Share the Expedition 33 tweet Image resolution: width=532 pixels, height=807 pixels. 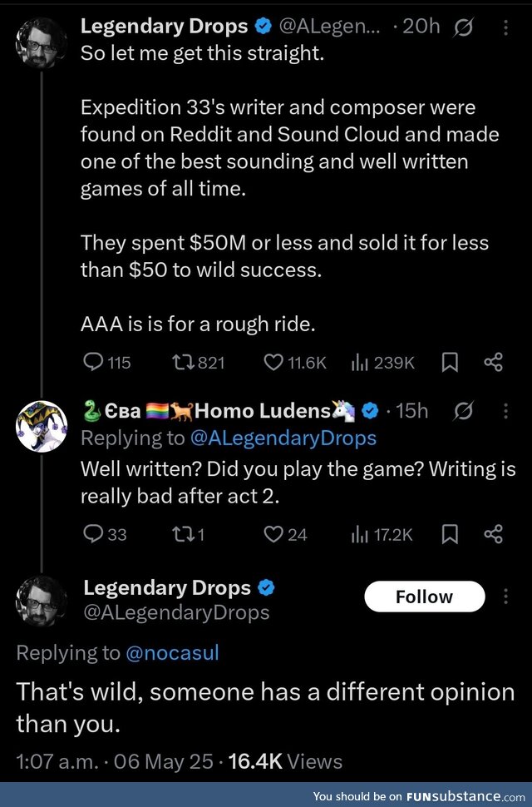click(x=493, y=362)
